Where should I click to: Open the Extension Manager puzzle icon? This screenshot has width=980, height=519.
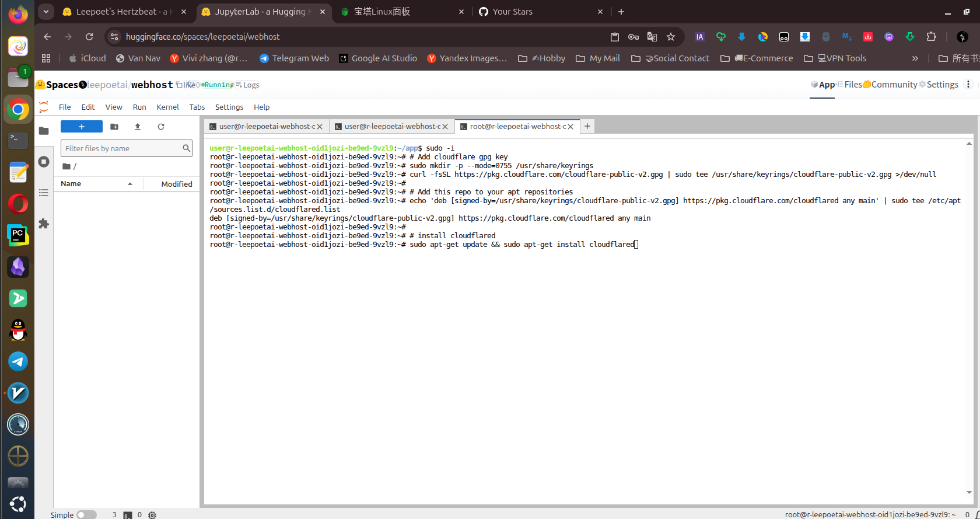point(44,224)
